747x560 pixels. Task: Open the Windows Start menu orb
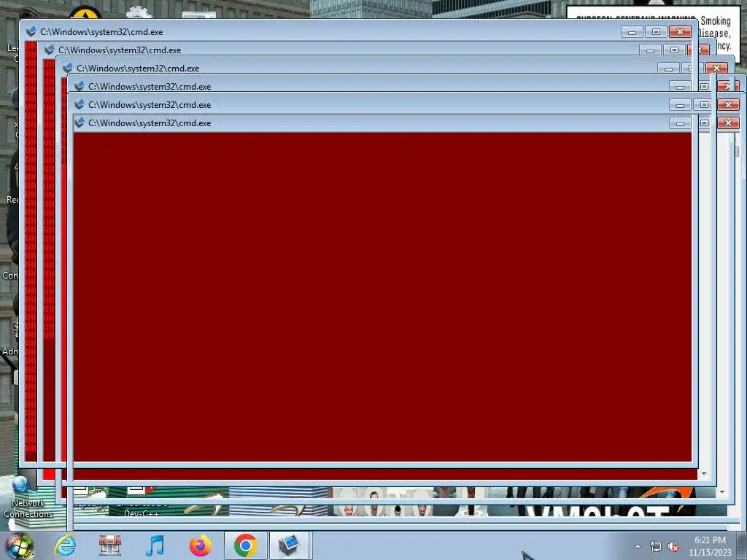(19, 545)
